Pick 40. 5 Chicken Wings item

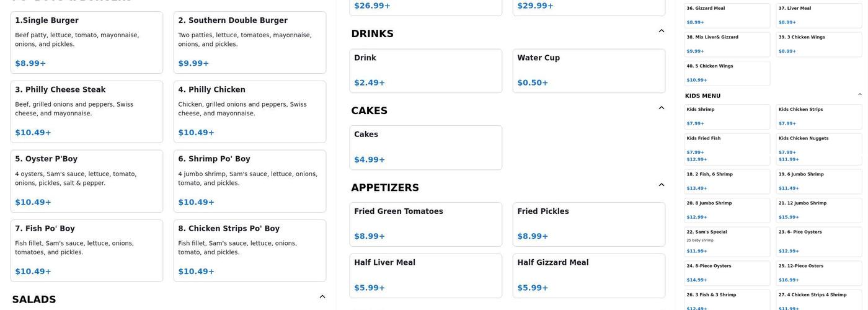[727, 73]
